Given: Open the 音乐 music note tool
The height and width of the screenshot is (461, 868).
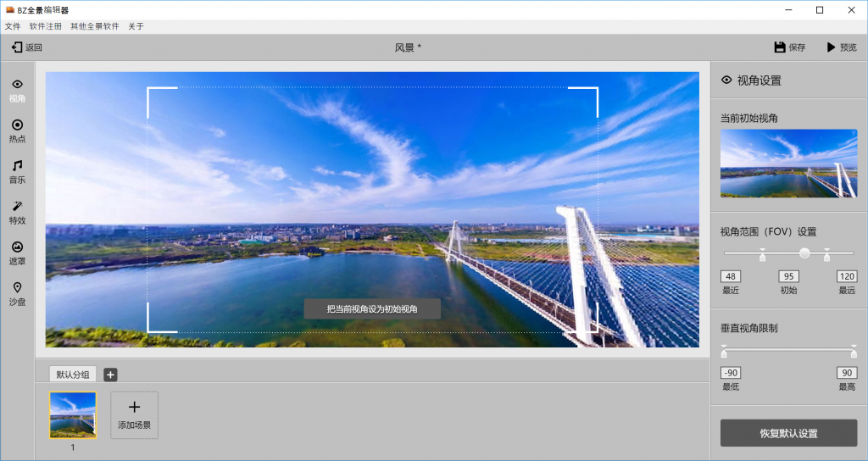Looking at the screenshot, I should [17, 165].
